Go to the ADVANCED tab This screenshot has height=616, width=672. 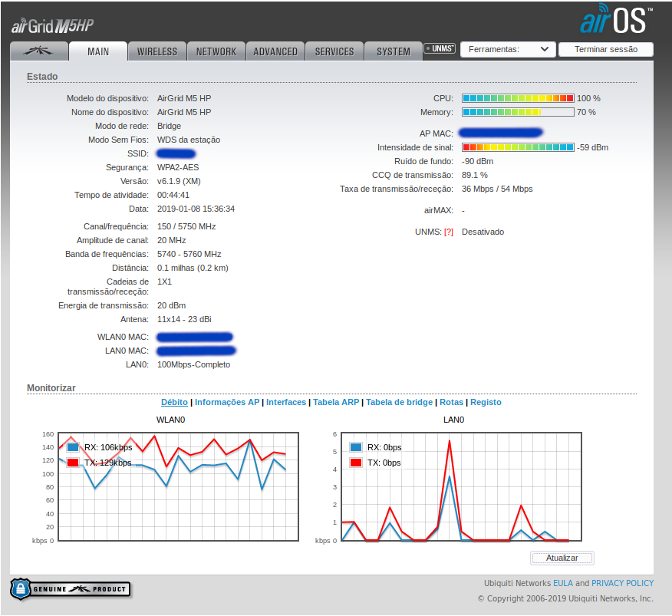[x=275, y=51]
